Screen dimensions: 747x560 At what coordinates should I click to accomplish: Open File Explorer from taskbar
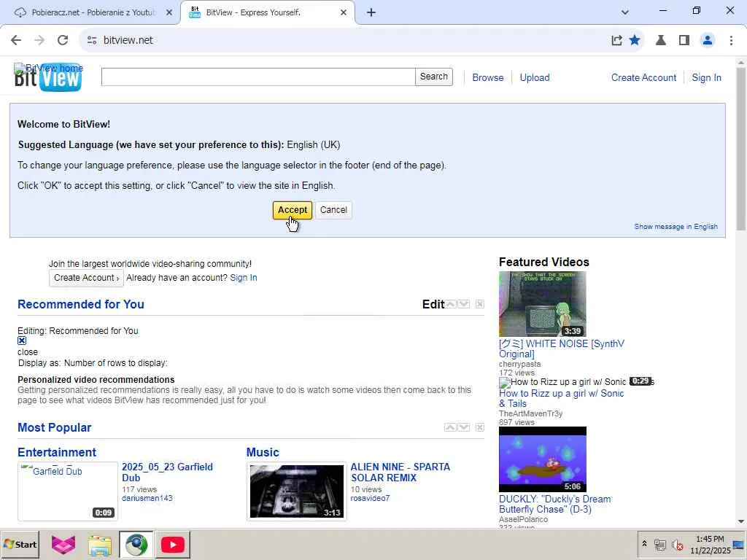point(99,545)
